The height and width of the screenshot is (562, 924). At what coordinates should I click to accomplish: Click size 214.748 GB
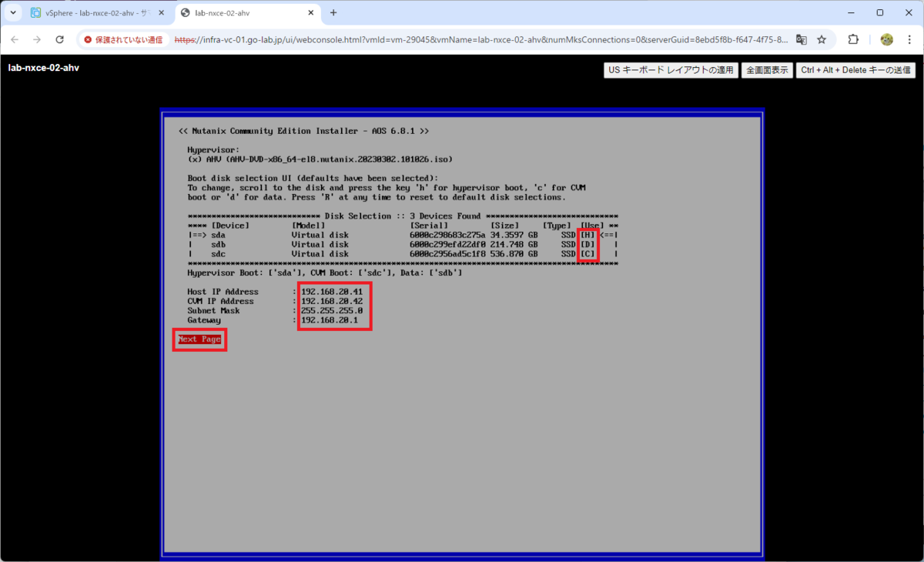(514, 244)
